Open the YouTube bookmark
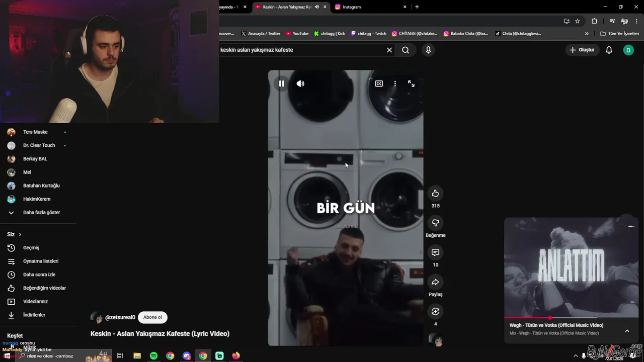The image size is (644, 362). (x=297, y=34)
